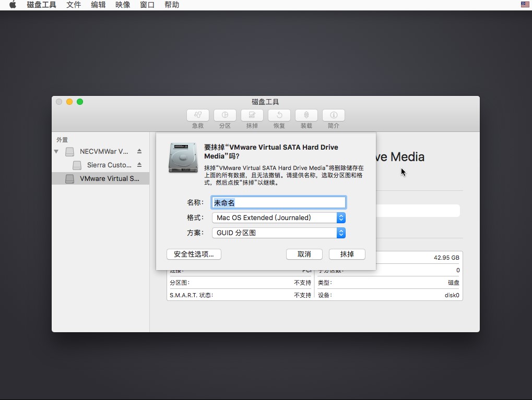
Task: Eject the Sierra Custo... volume
Action: (x=139, y=165)
